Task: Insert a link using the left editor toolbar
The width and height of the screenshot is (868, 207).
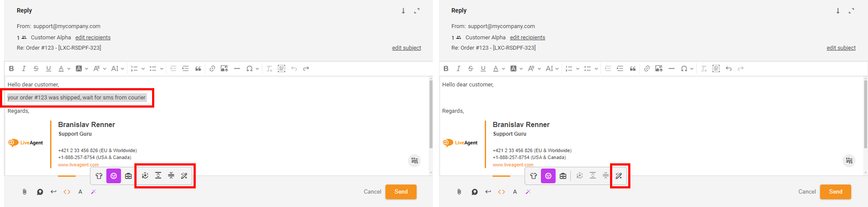Action: click(x=212, y=69)
